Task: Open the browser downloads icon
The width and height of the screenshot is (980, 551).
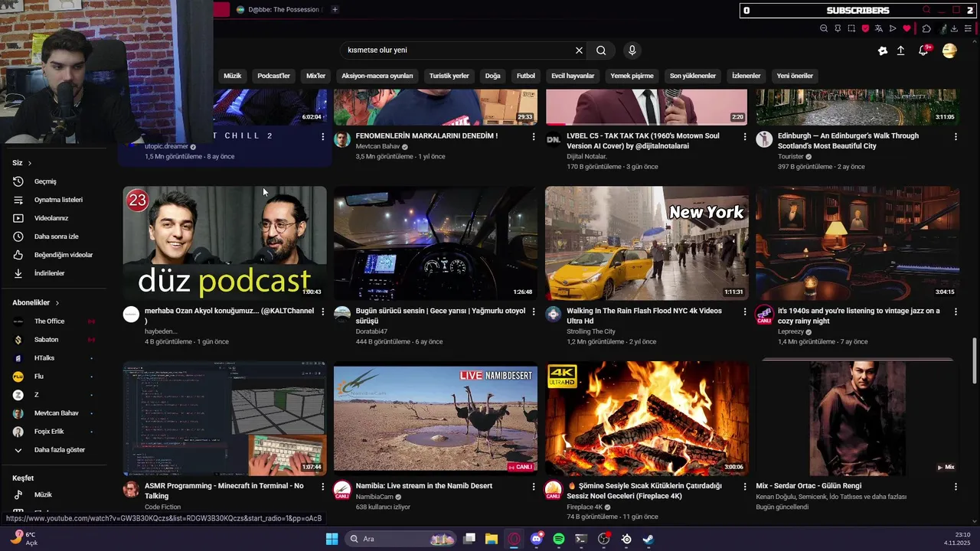Action: 954,29
